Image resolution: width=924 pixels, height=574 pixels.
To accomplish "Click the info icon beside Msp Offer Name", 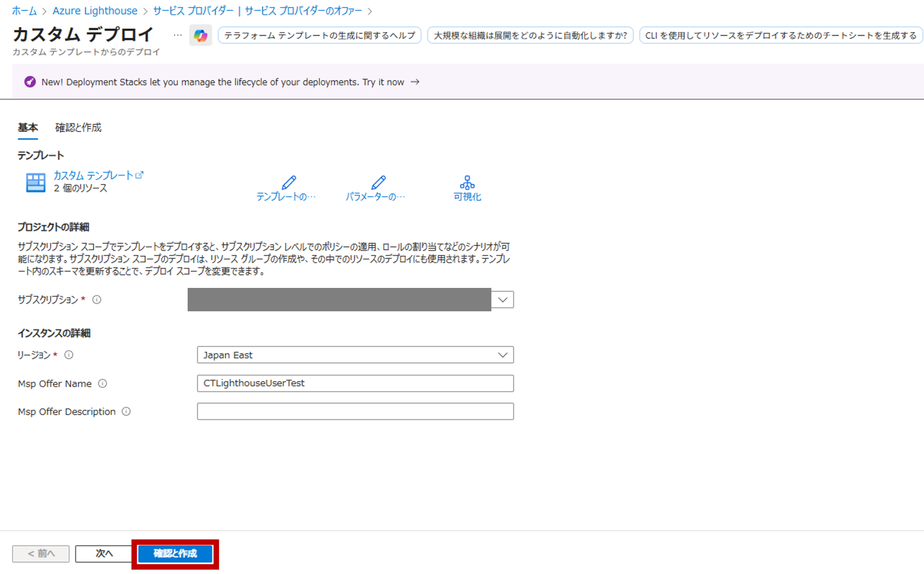I will pos(103,383).
